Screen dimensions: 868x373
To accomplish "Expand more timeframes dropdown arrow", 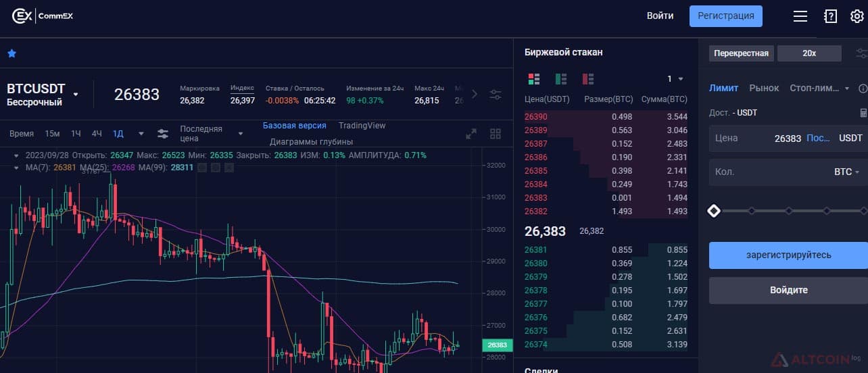I will (x=141, y=134).
